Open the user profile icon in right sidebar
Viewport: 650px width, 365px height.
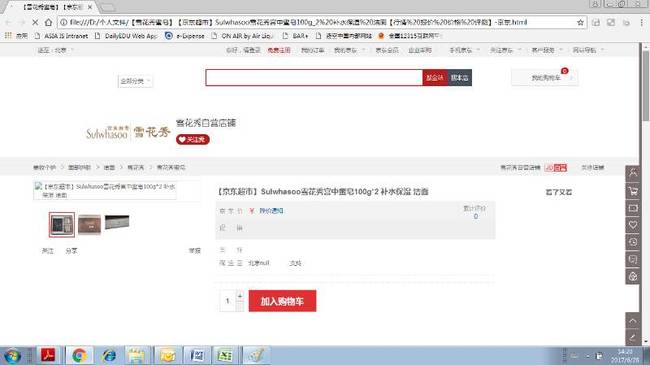pos(633,173)
